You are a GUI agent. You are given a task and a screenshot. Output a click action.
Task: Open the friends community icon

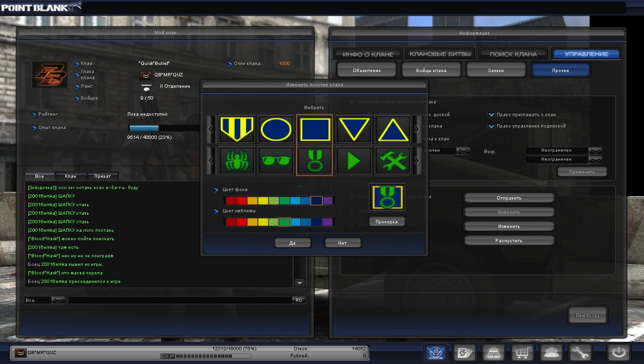[551, 353]
